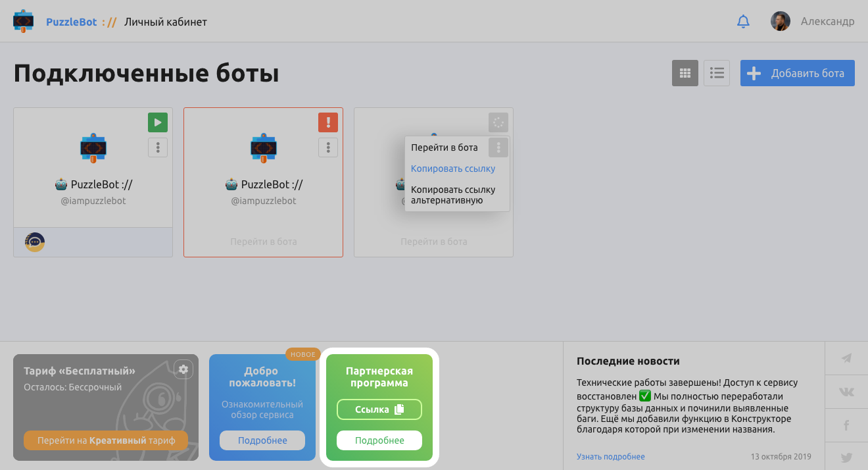Click the 13 октября 2019 date
868x470 pixels.
(781, 456)
